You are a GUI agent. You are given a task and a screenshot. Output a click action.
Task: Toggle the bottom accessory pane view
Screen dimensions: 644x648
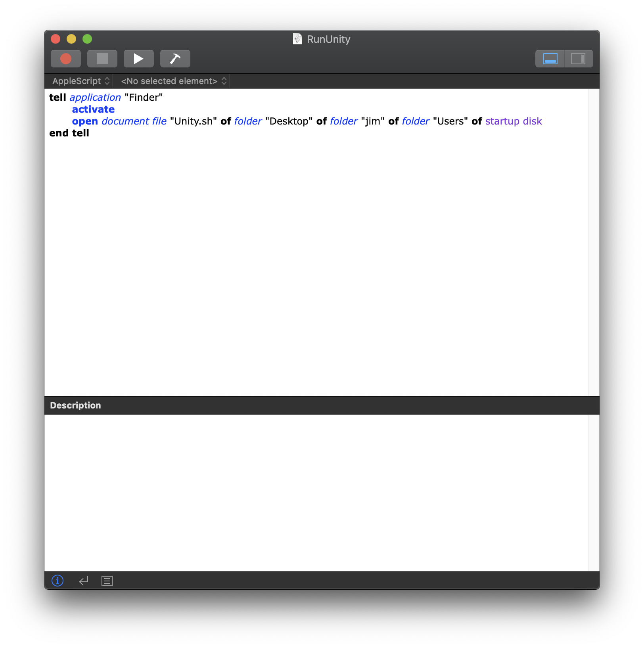point(550,59)
